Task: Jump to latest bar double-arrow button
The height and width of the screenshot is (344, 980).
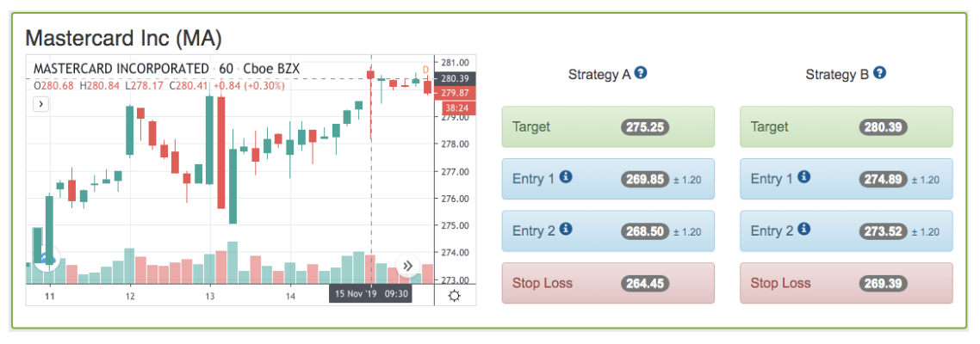Action: (407, 266)
